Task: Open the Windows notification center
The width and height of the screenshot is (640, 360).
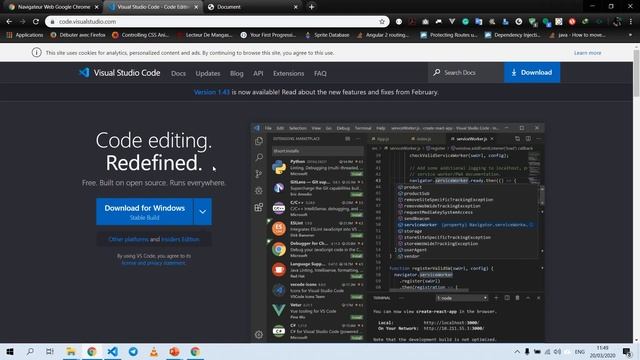Action: tap(627, 352)
